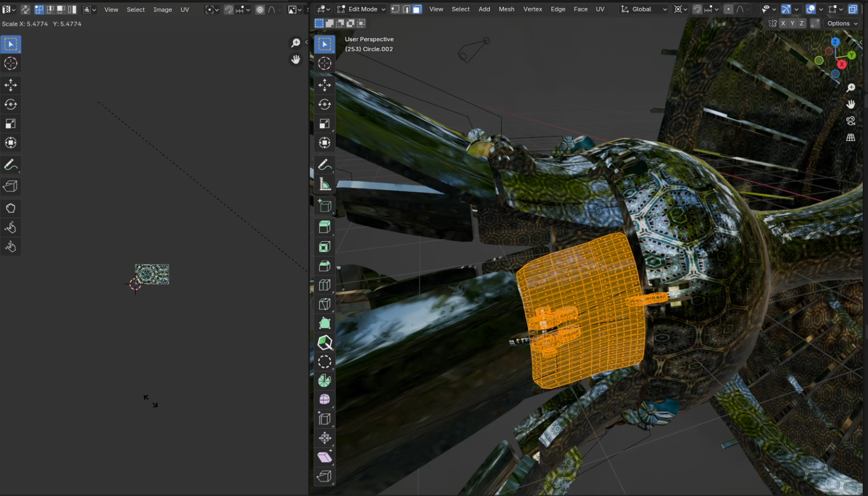Image resolution: width=868 pixels, height=496 pixels.
Task: Toggle Z mirror axis
Action: pos(801,23)
